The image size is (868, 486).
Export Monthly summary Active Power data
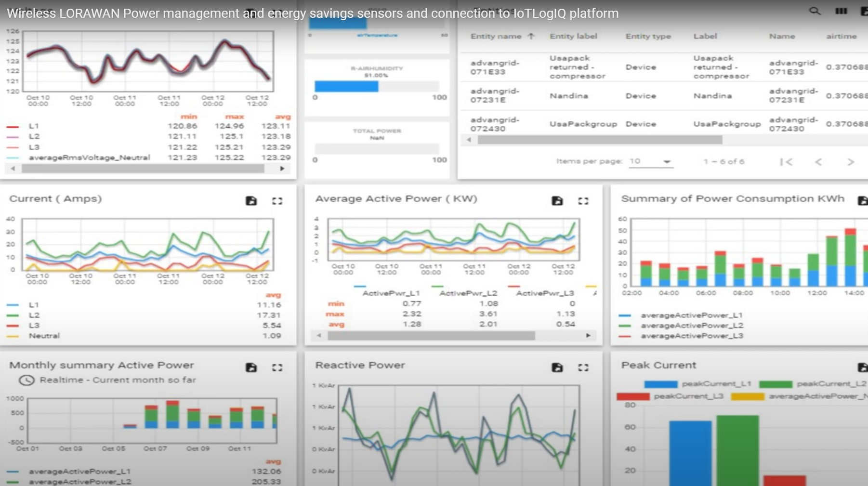click(251, 368)
